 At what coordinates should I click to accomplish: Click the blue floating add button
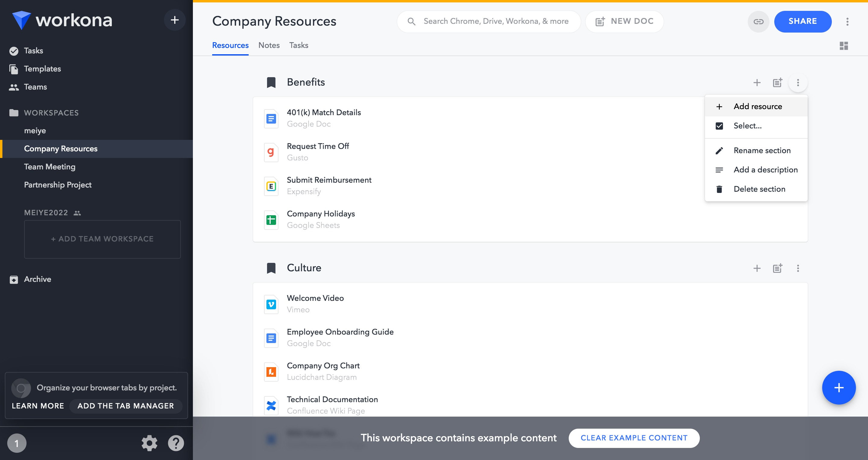click(x=839, y=387)
